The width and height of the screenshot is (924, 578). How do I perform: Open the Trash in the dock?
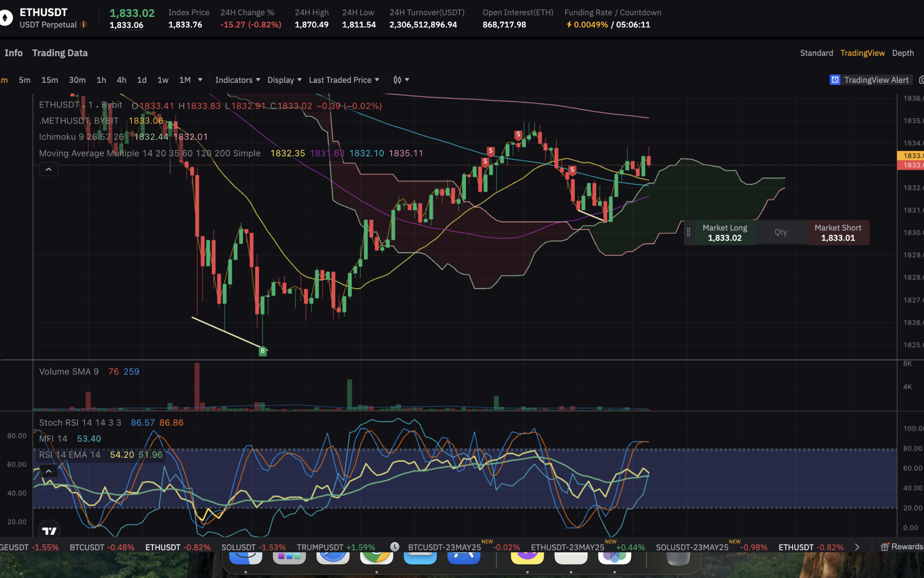pyautogui.click(x=678, y=558)
